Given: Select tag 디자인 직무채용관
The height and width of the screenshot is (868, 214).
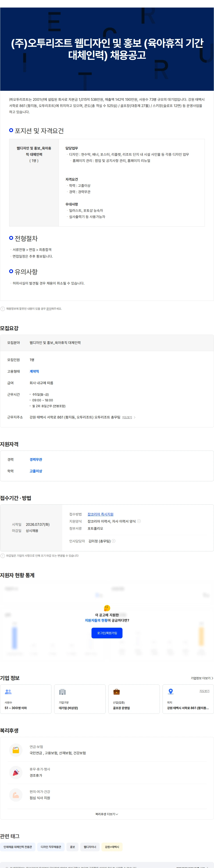Looking at the screenshot, I should 51,847.
